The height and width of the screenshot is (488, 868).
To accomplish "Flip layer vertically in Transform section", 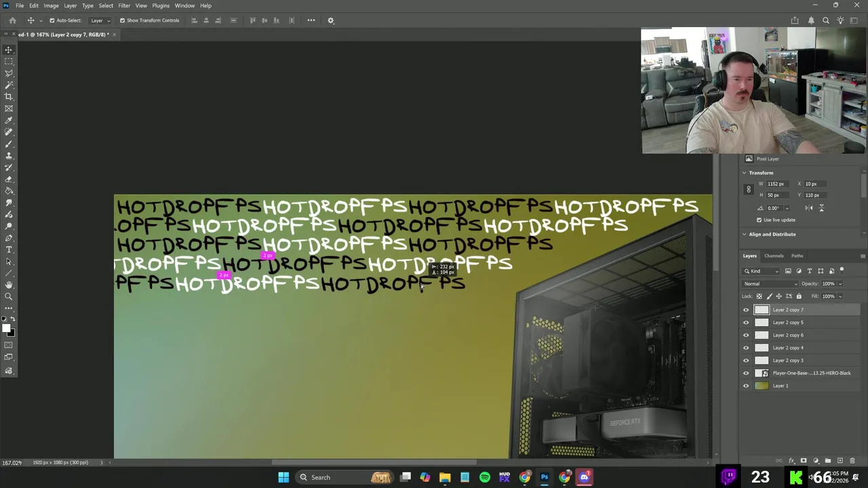I will point(821,208).
